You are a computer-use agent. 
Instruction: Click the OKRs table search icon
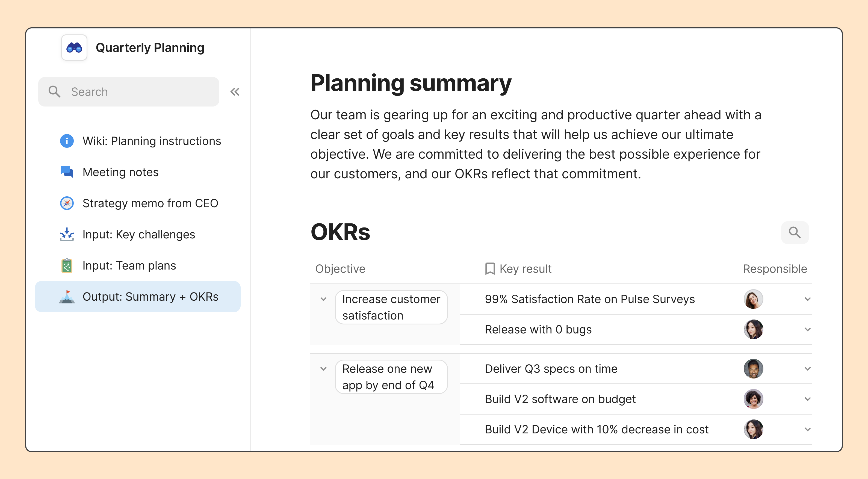[795, 232]
